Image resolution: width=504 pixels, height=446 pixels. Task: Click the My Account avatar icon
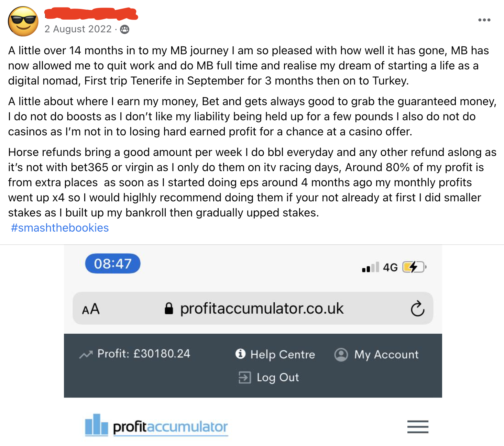pos(341,354)
